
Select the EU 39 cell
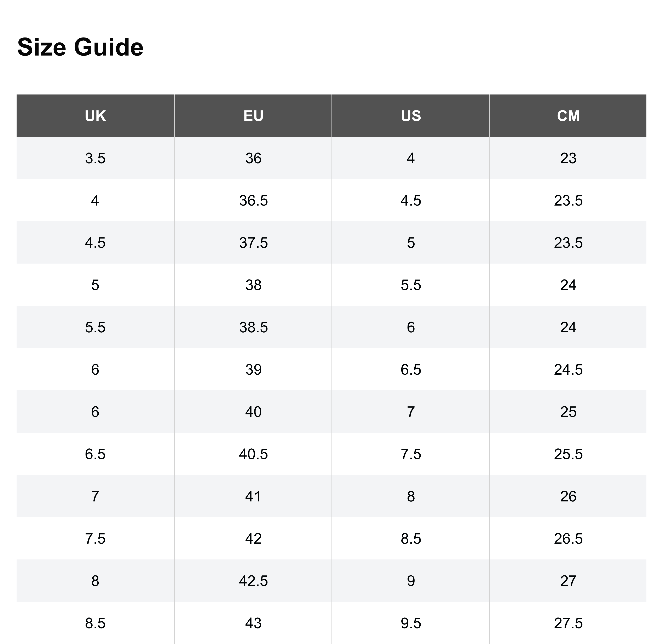(x=253, y=369)
